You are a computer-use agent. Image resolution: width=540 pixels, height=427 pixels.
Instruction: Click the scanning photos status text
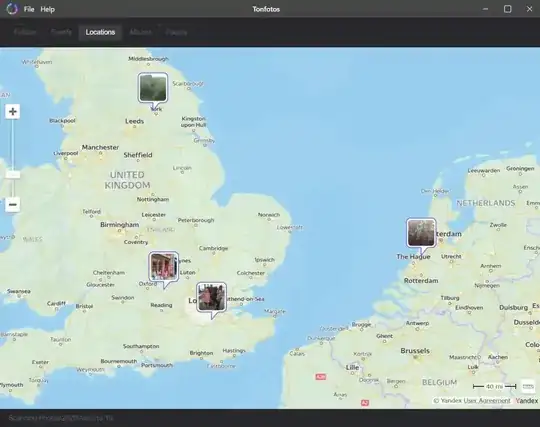[x=61, y=418]
